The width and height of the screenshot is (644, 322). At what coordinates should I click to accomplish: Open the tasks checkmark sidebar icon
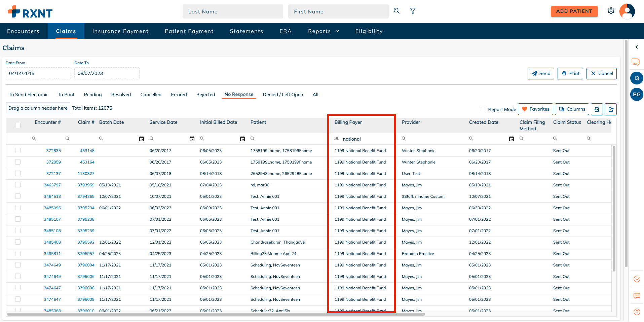pos(637,279)
